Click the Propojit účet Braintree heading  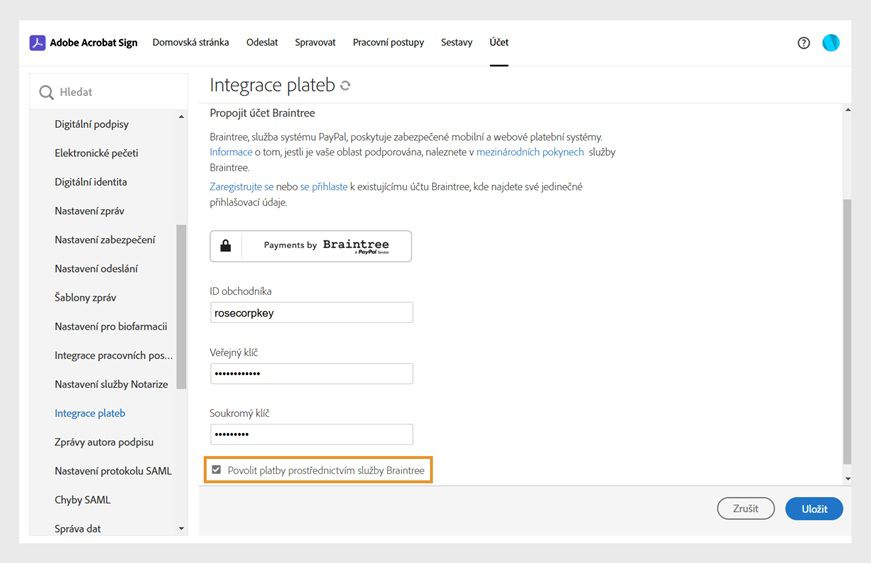(262, 113)
